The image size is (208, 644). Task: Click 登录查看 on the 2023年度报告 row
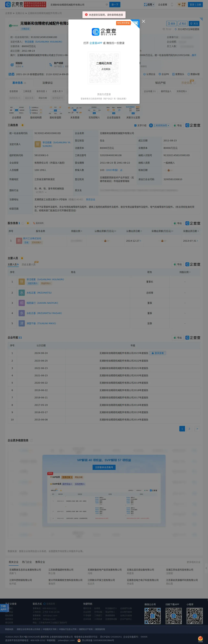[158, 353]
